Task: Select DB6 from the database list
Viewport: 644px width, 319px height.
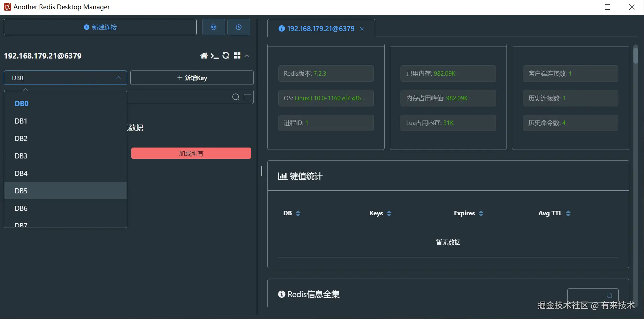Action: pyautogui.click(x=65, y=208)
